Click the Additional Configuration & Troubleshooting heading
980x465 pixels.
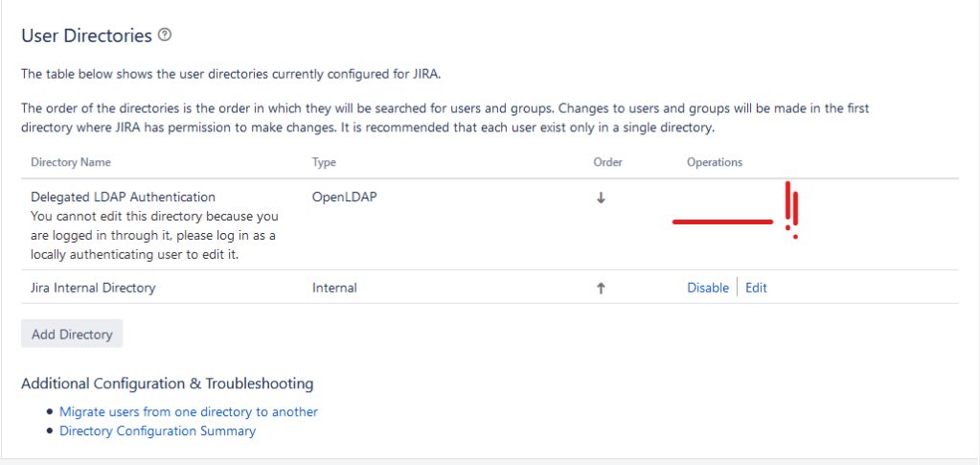167,384
